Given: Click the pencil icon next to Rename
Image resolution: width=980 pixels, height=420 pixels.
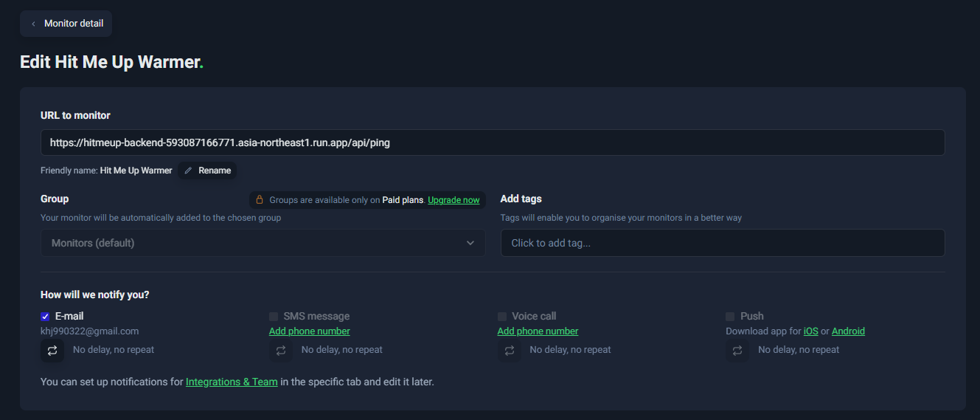Looking at the screenshot, I should point(188,171).
